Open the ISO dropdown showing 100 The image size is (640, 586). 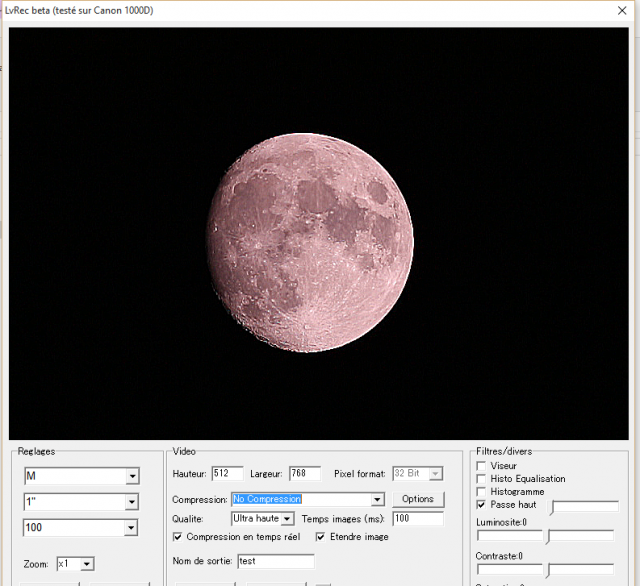(x=131, y=528)
